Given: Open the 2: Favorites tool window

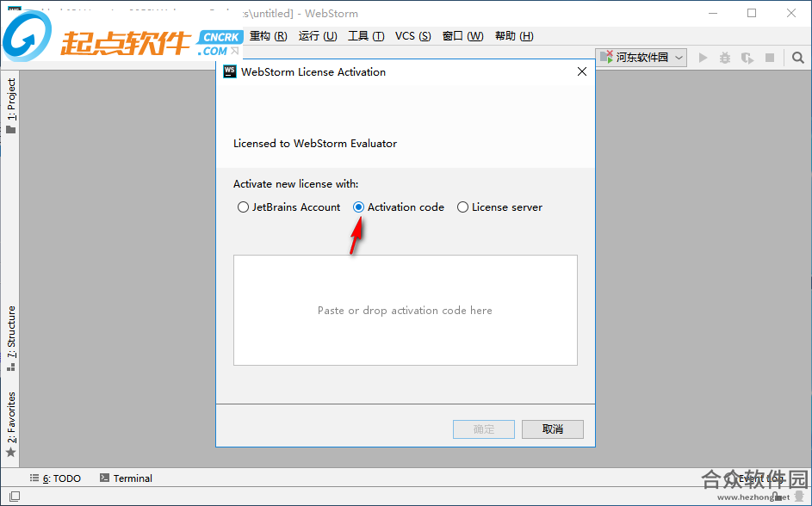Looking at the screenshot, I should click(11, 425).
